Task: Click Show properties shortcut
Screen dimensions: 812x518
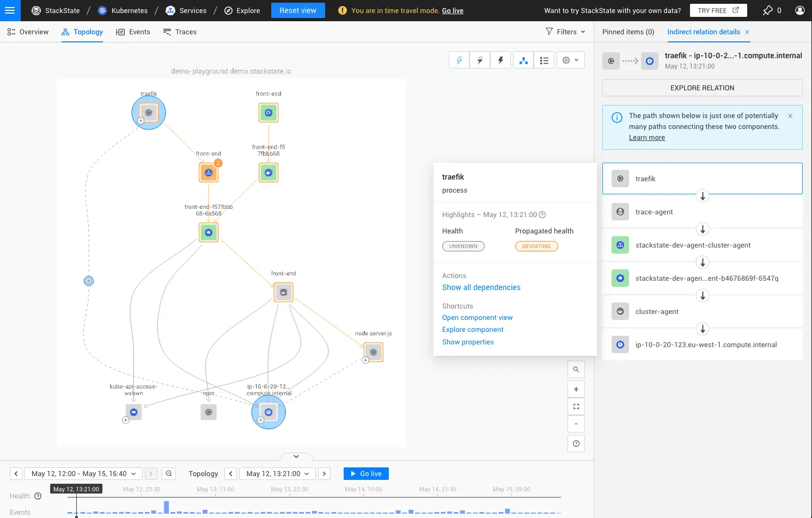Action: tap(468, 342)
